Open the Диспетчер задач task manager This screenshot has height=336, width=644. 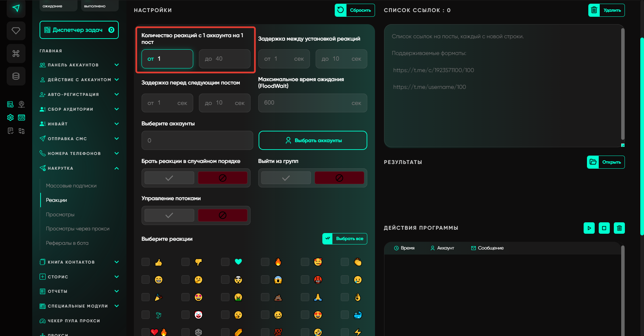(x=79, y=30)
